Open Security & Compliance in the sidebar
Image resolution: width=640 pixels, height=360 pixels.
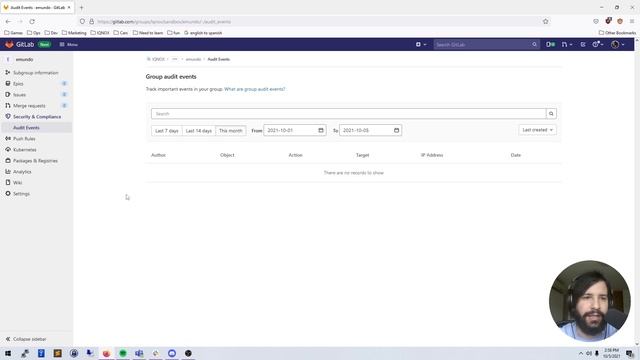pos(36,117)
